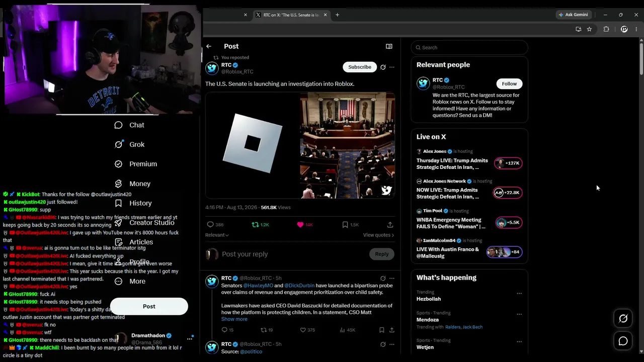Open more options on the Source: @politico reply
This screenshot has width=644, height=362.
tap(392, 344)
